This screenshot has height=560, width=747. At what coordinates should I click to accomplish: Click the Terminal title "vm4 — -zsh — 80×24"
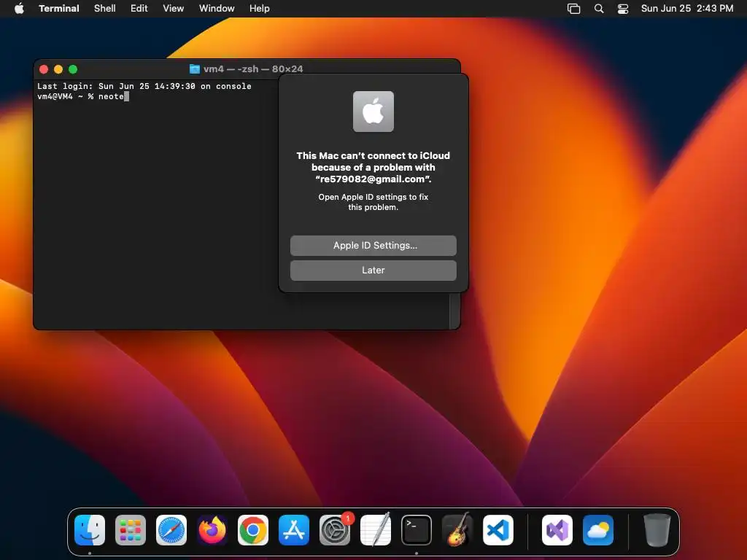coord(253,69)
